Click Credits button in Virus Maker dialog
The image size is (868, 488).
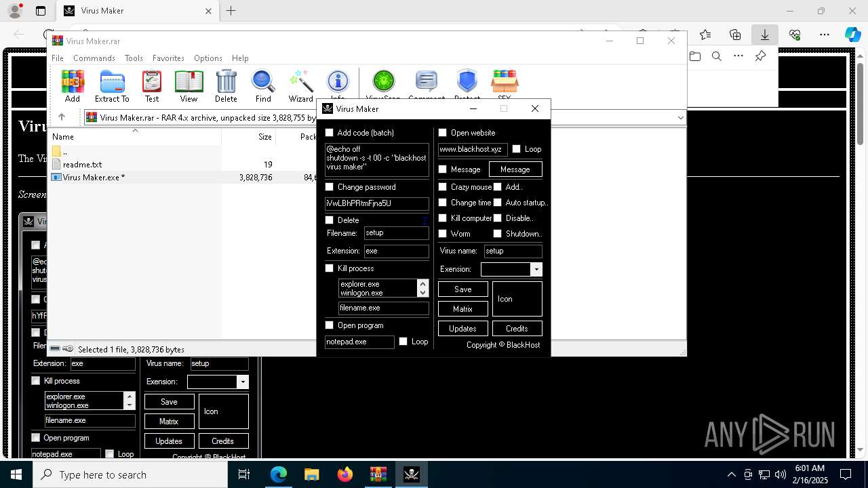[x=517, y=329]
